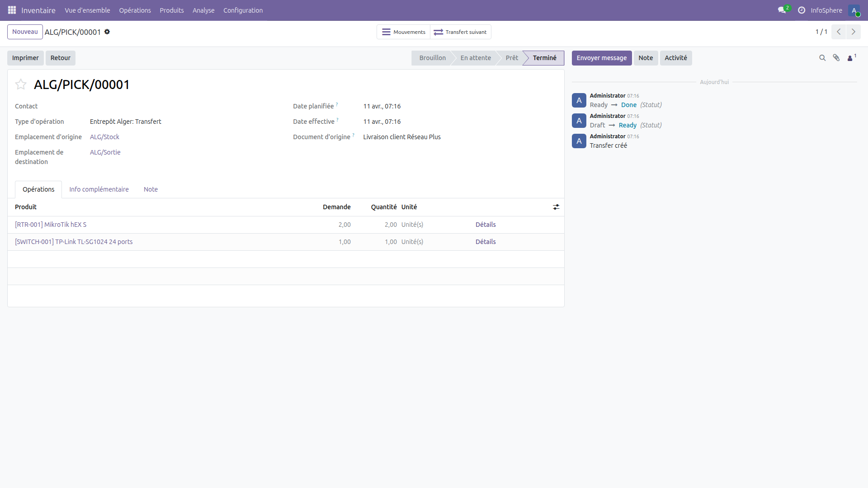Go to previous record with left arrow
This screenshot has height=488, width=868.
point(839,32)
